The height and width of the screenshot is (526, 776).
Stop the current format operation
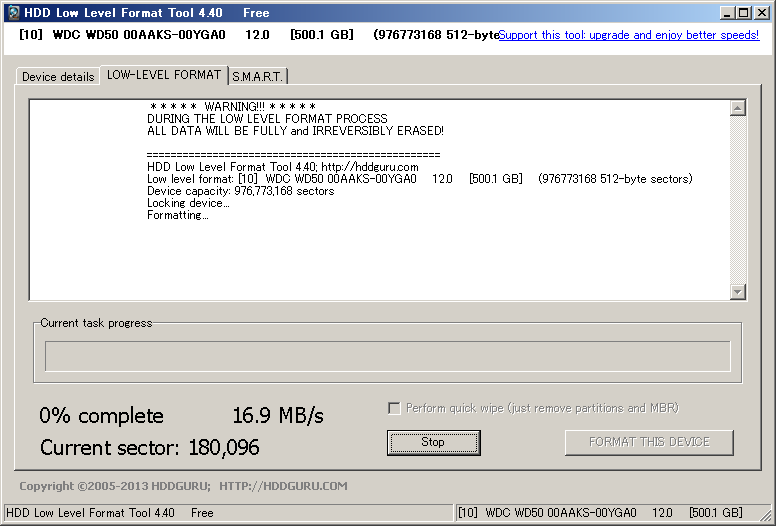point(434,442)
